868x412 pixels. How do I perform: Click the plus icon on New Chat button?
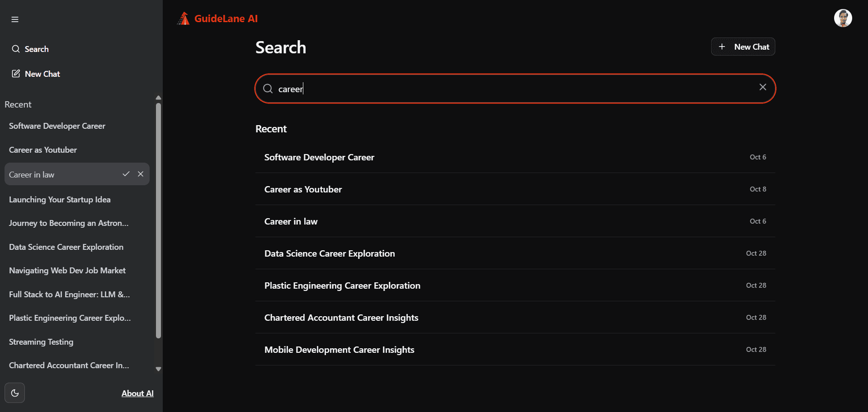(722, 47)
